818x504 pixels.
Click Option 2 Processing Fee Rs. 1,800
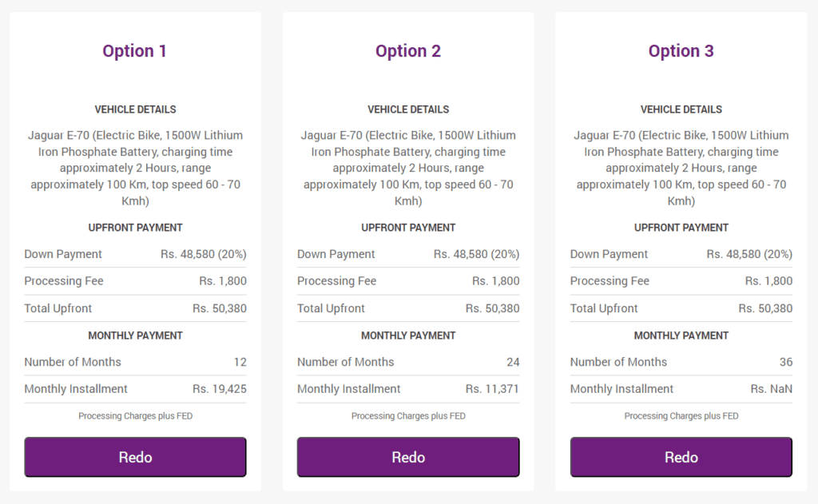tap(495, 280)
